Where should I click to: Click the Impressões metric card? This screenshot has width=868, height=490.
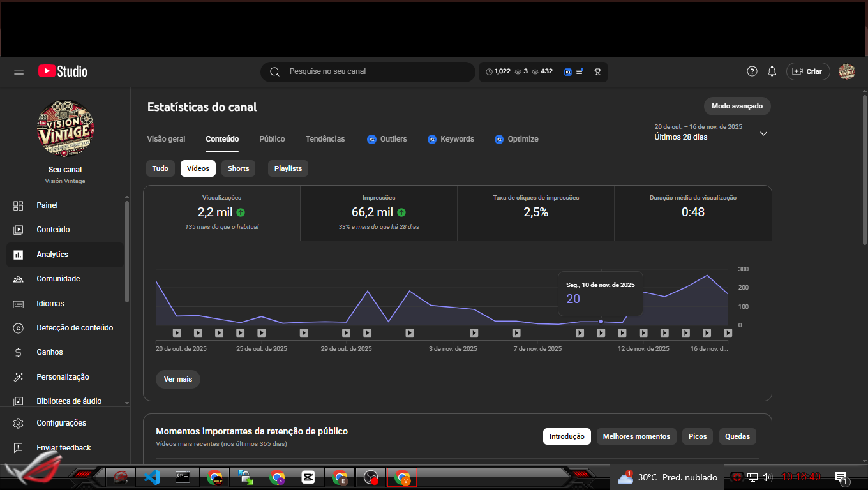[378, 213]
